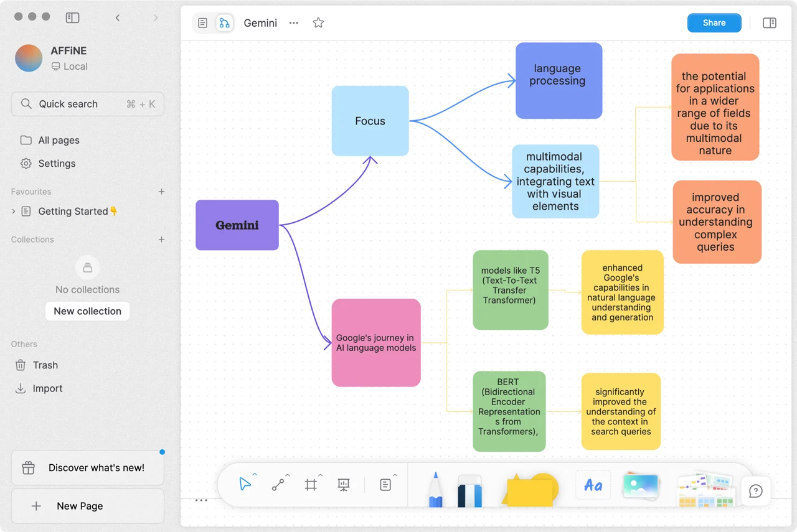Switch to edgeless mode
797x532 pixels.
[x=224, y=23]
